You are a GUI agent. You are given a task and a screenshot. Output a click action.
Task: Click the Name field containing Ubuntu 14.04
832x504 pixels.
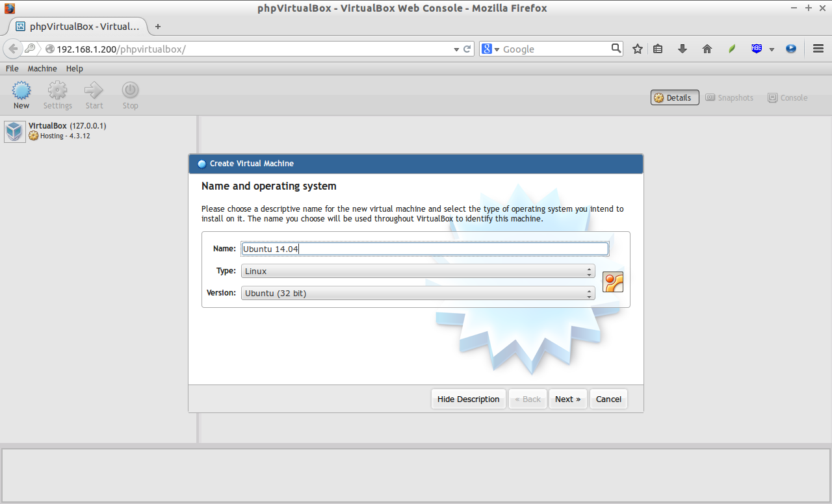click(425, 249)
